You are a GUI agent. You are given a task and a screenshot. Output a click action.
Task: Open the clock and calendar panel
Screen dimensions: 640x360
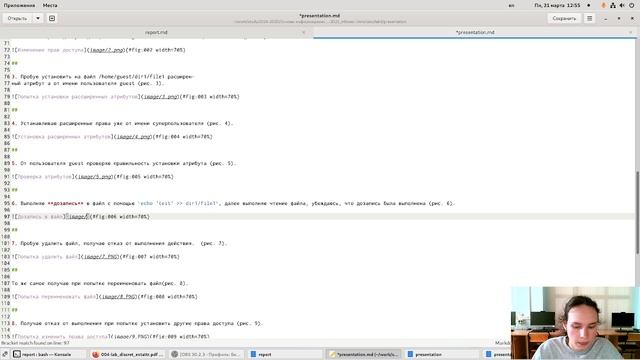tap(557, 5)
